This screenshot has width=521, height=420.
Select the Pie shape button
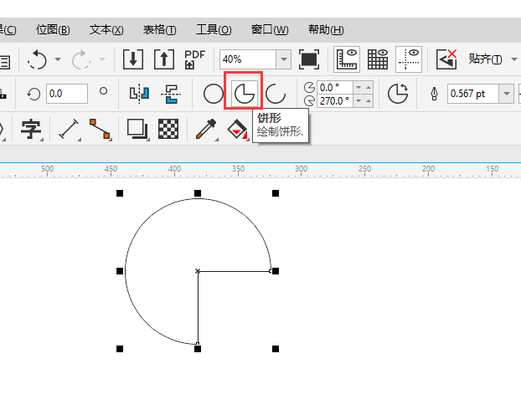(x=244, y=93)
